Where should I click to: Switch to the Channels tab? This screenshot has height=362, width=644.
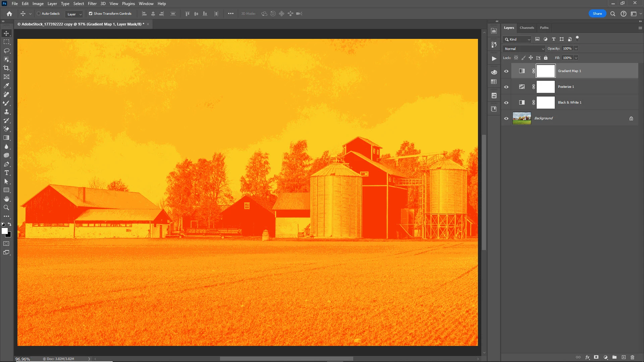click(x=527, y=28)
